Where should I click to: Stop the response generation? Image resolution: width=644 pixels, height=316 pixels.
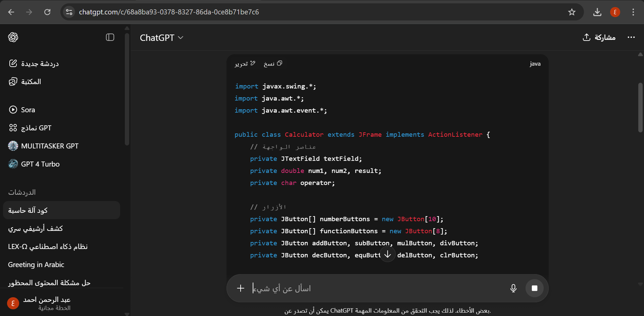(535, 288)
